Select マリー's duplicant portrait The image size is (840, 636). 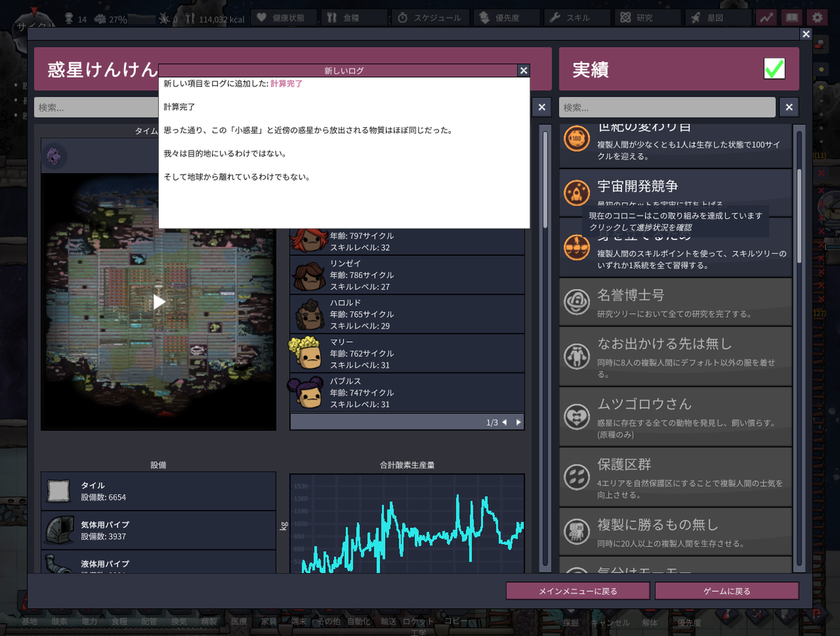point(307,353)
